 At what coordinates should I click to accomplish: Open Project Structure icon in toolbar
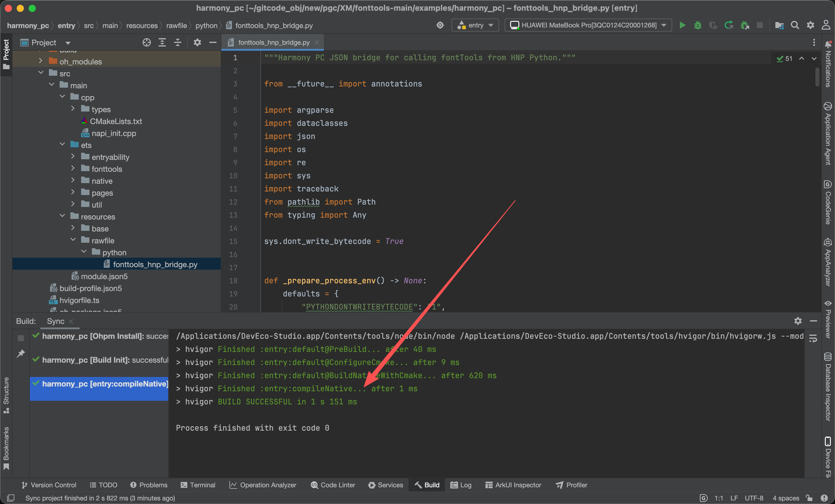click(779, 25)
